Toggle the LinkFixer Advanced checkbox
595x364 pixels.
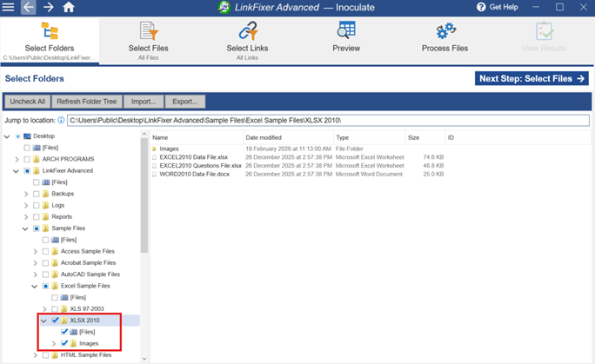pyautogui.click(x=27, y=171)
